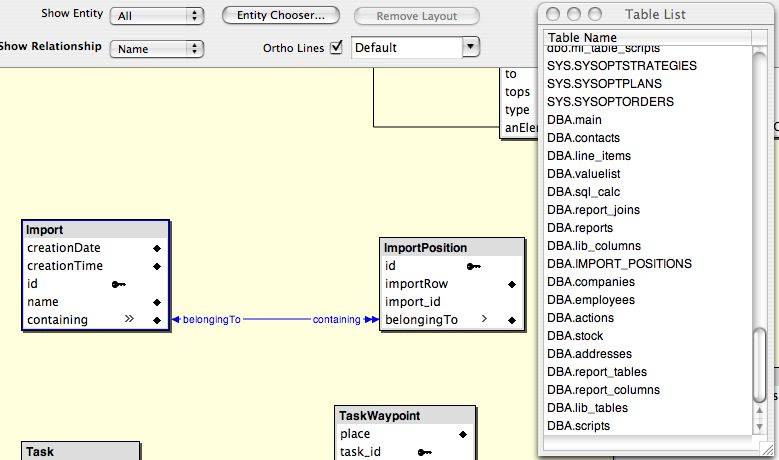
Task: Click the Table Name column header
Action: pyautogui.click(x=647, y=37)
